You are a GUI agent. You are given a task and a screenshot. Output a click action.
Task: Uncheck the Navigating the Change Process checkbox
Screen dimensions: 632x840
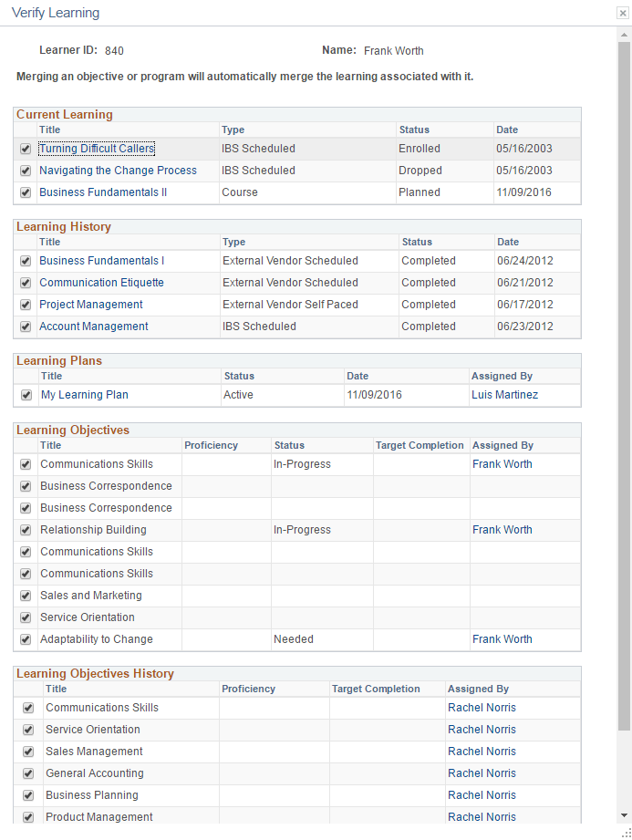tap(25, 171)
